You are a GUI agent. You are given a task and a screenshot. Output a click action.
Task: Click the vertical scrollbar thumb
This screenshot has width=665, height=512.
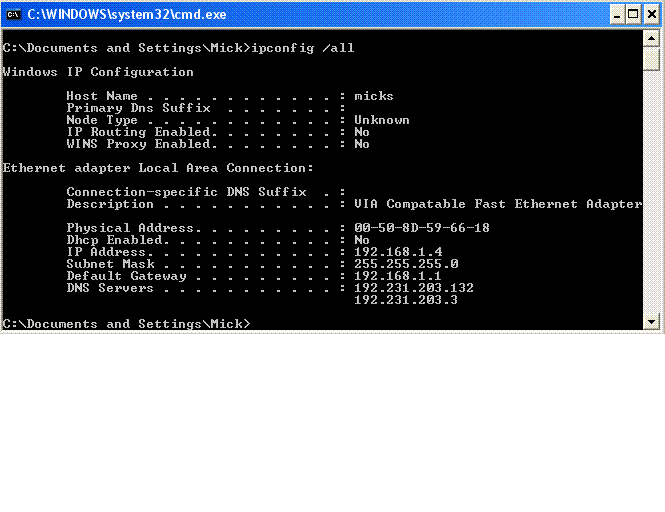(651, 60)
